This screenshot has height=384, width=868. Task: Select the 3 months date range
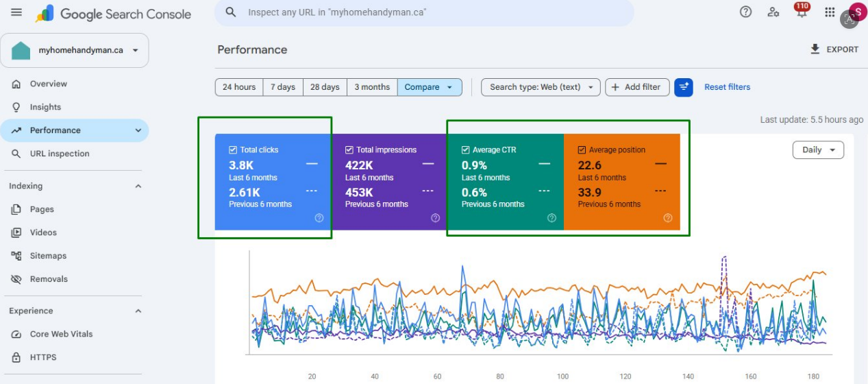coord(372,87)
